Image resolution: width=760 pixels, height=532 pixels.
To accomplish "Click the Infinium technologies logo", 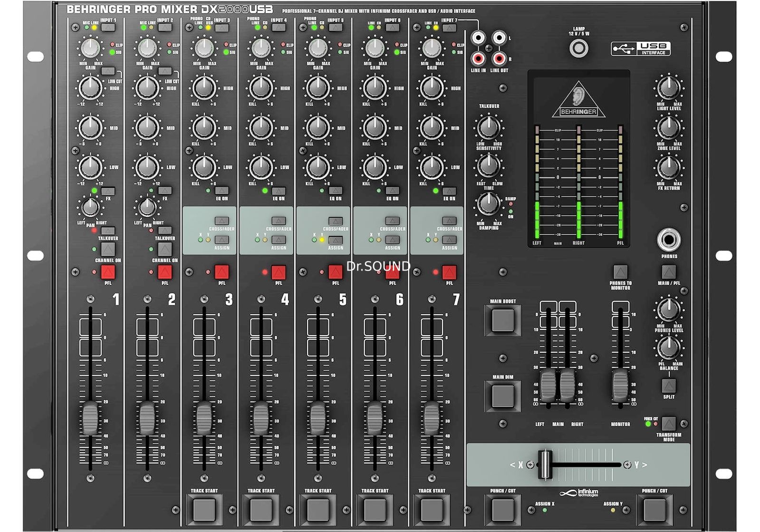I will pyautogui.click(x=579, y=493).
